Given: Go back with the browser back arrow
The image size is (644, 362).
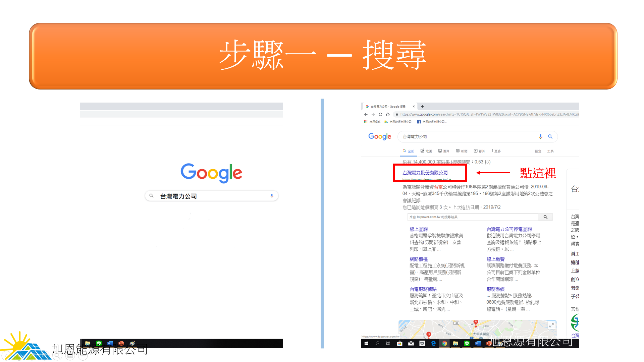Looking at the screenshot, I should 366,114.
